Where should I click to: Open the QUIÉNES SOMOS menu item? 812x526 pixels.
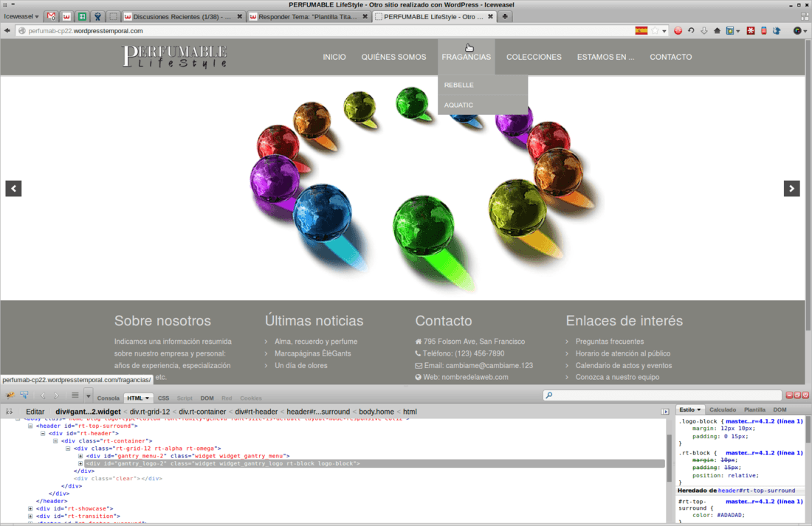click(393, 57)
